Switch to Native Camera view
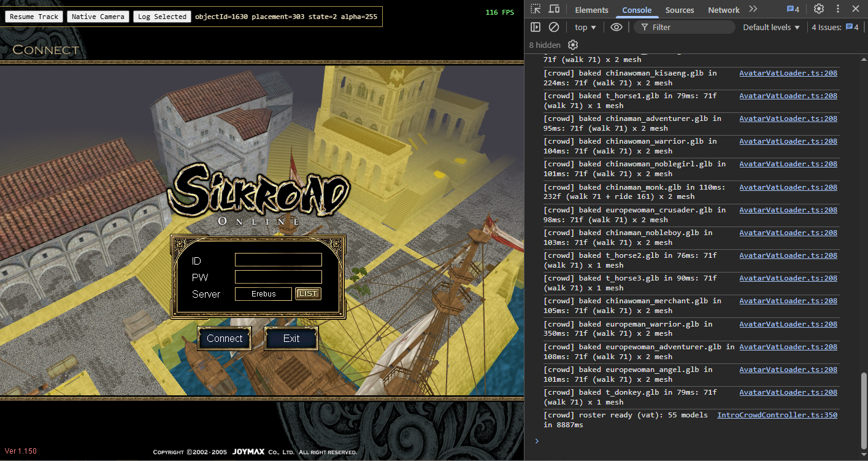 (x=98, y=17)
